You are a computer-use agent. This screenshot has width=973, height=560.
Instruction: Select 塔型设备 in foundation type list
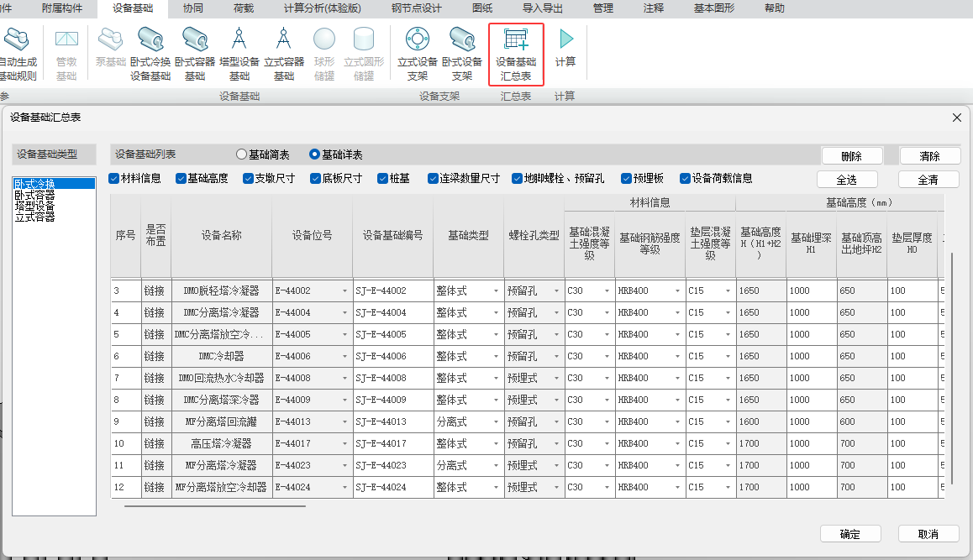34,206
